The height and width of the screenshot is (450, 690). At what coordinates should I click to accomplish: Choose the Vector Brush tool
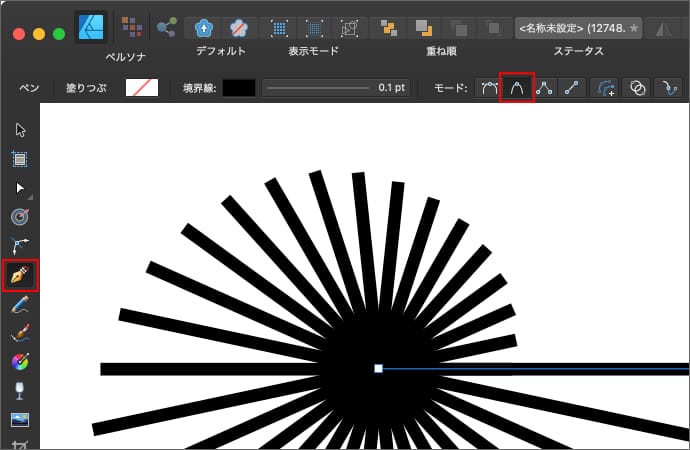click(x=19, y=333)
